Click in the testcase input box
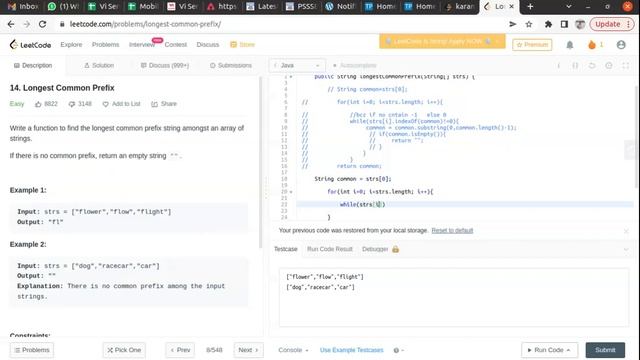Viewport: 640px width, 360px height. (454, 297)
